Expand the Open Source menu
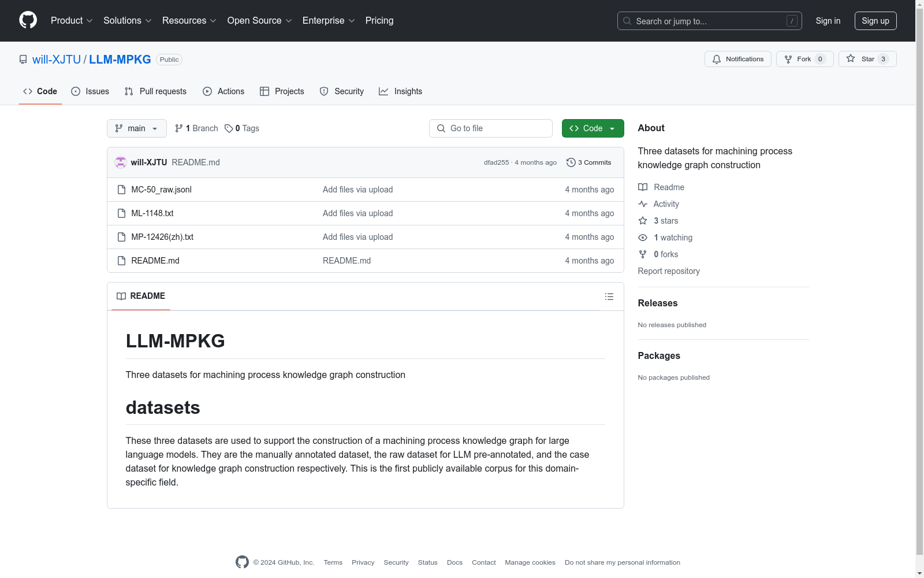Image resolution: width=924 pixels, height=578 pixels. 260,20
